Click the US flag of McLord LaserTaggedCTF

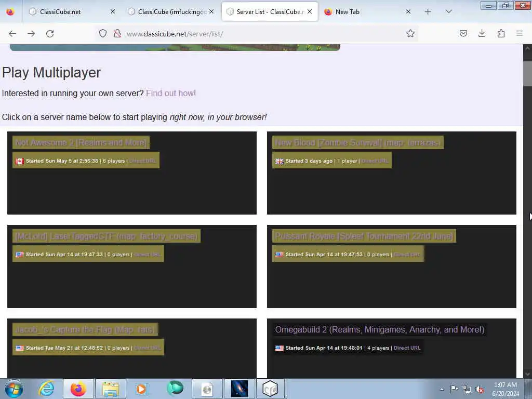pyautogui.click(x=20, y=255)
